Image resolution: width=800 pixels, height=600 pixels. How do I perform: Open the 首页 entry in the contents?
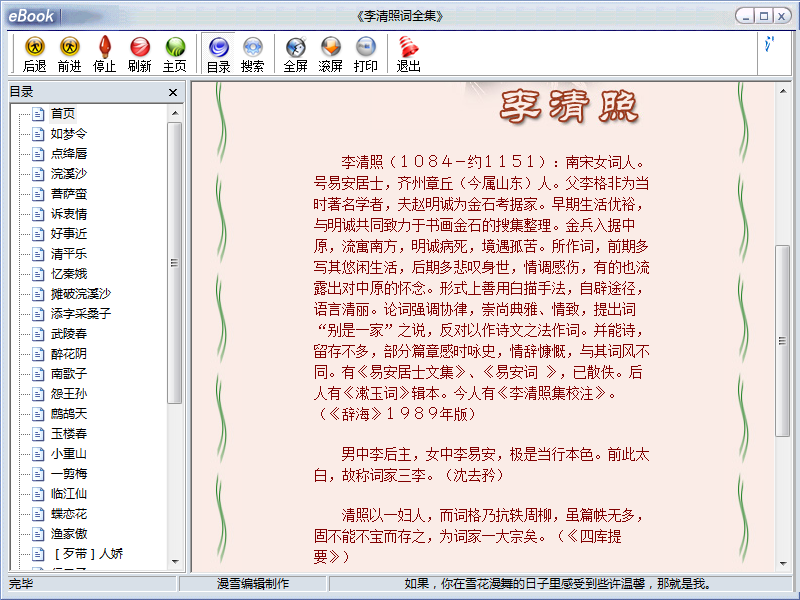[63, 114]
